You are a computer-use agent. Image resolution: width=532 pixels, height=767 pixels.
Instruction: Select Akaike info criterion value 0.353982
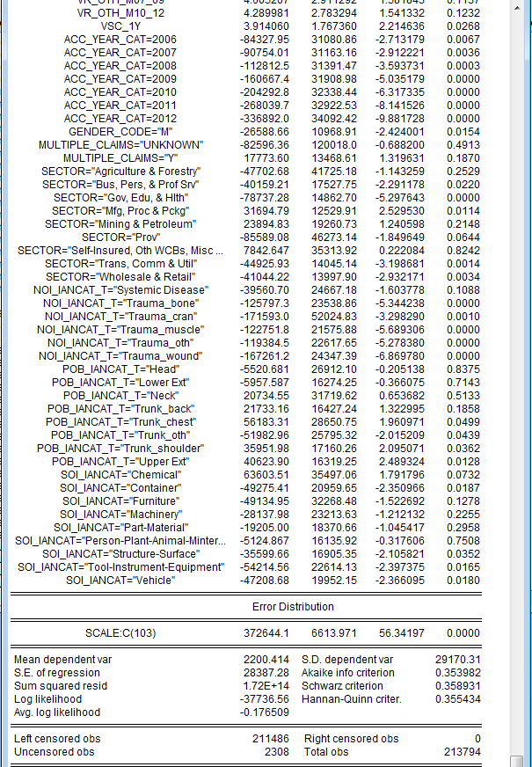point(457,673)
